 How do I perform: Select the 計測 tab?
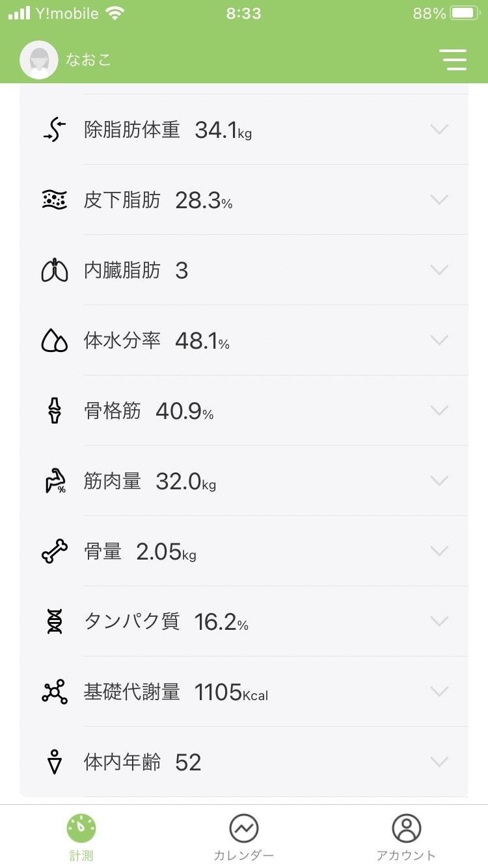tap(81, 838)
